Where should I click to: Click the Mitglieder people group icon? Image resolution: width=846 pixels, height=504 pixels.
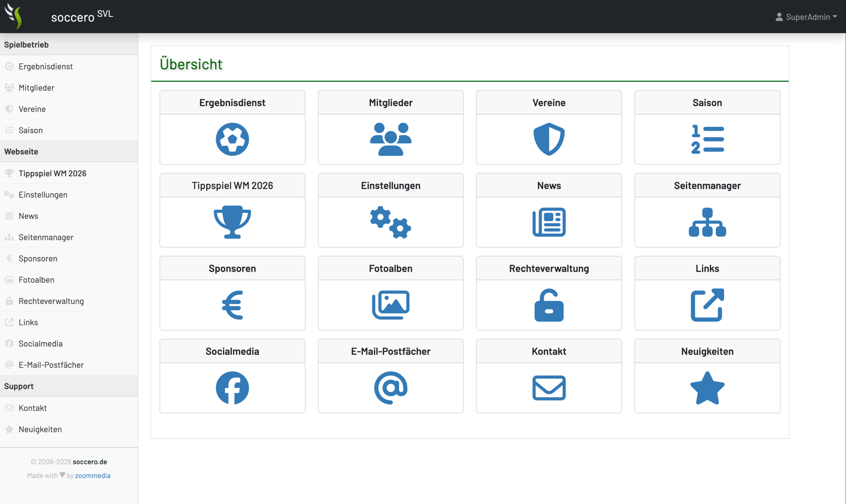click(x=390, y=139)
